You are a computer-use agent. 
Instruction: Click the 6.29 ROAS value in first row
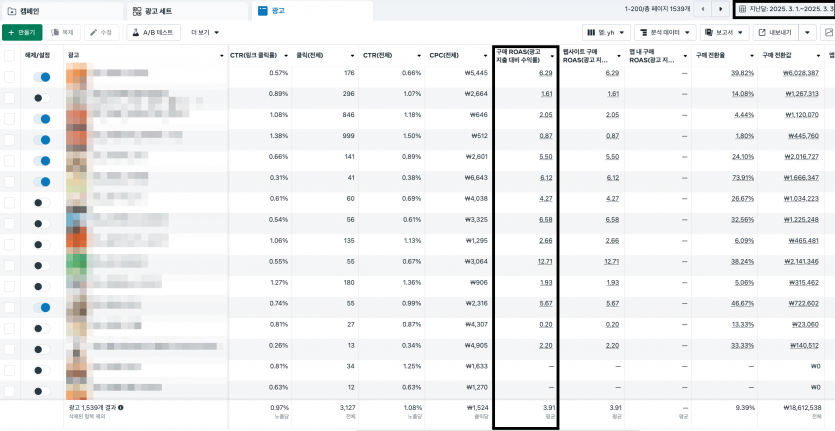(545, 73)
